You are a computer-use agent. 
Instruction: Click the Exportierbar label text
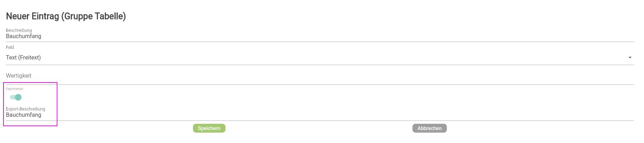[x=14, y=89]
